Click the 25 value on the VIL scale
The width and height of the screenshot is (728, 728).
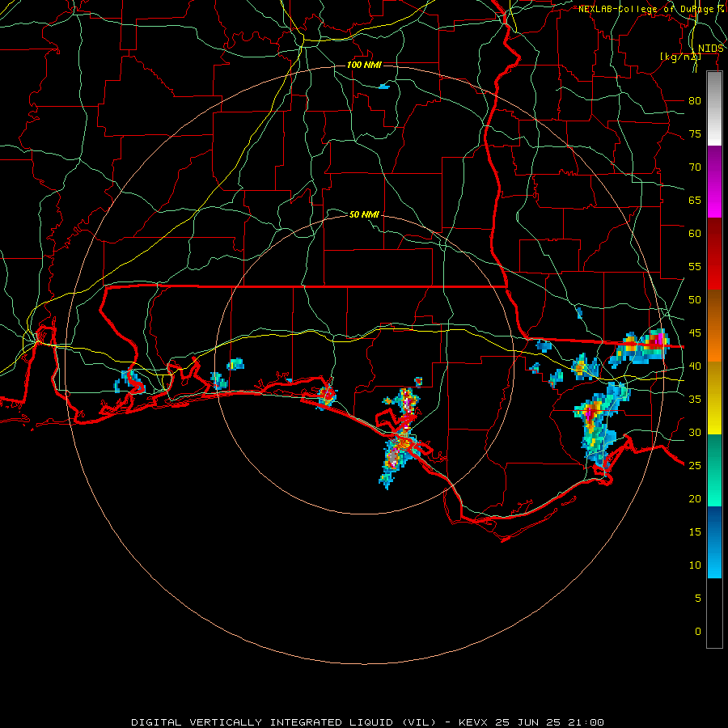coord(695,466)
